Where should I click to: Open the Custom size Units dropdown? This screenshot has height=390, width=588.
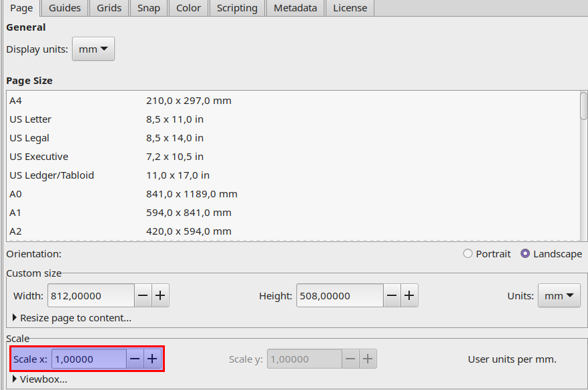559,295
